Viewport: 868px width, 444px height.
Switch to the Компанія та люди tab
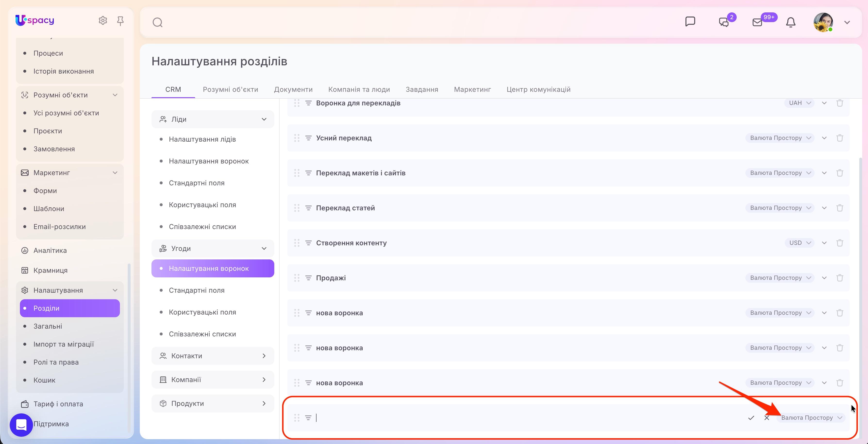tap(359, 89)
